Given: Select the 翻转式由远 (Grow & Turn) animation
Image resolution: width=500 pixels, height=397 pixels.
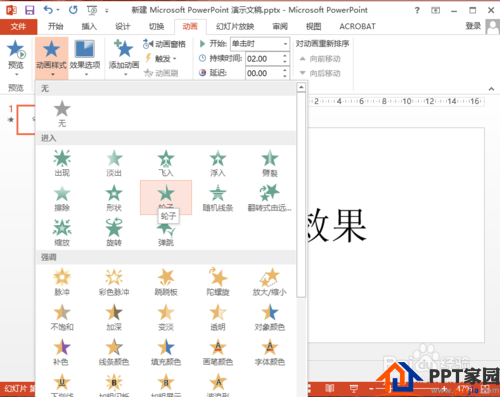Looking at the screenshot, I should coord(270,198).
